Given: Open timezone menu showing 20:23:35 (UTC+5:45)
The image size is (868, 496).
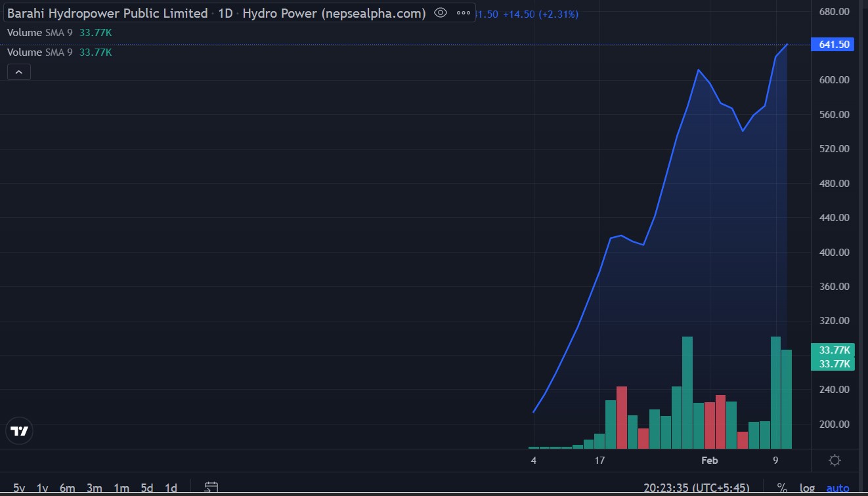Looking at the screenshot, I should click(x=697, y=488).
